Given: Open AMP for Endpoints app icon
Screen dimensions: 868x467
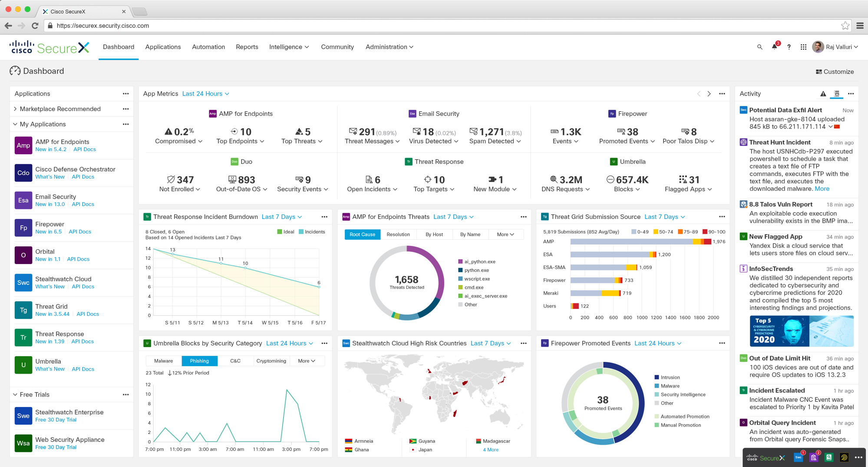Looking at the screenshot, I should click(23, 146).
